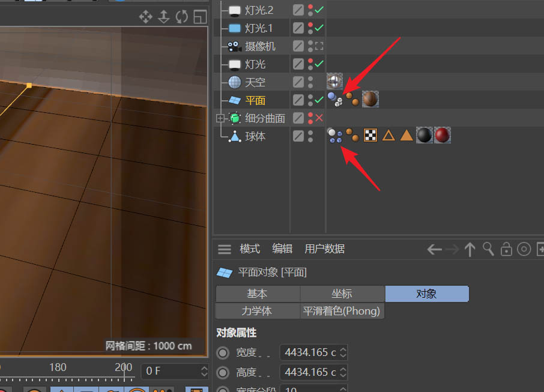Click the back navigation arrow in attribute manager
The image size is (544, 392).
pos(435,249)
